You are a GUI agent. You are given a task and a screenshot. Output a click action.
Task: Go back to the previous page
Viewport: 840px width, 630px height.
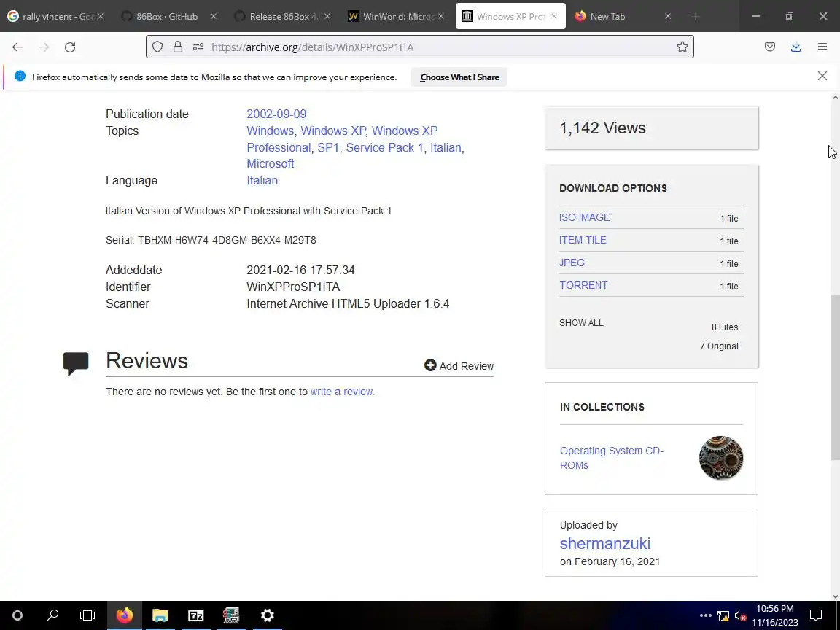click(x=17, y=47)
